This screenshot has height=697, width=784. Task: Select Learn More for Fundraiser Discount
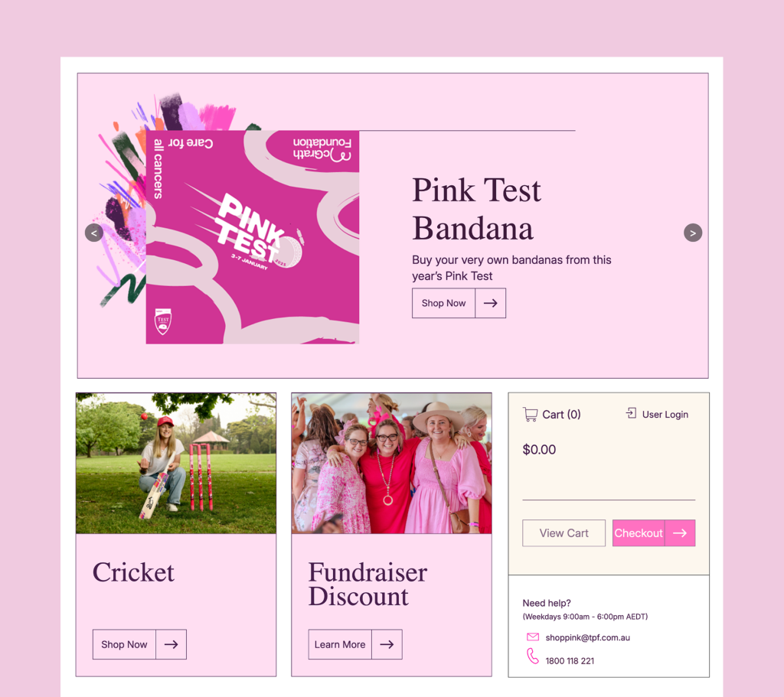pyautogui.click(x=340, y=644)
